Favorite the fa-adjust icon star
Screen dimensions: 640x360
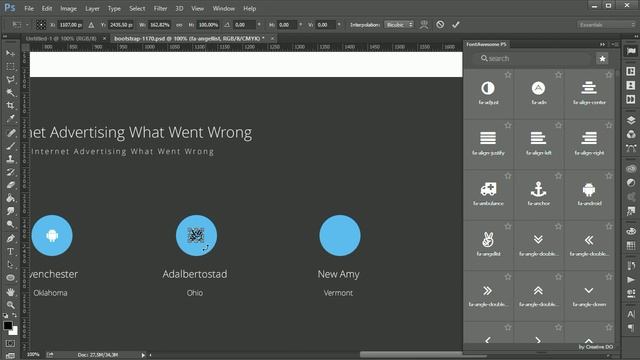508,75
